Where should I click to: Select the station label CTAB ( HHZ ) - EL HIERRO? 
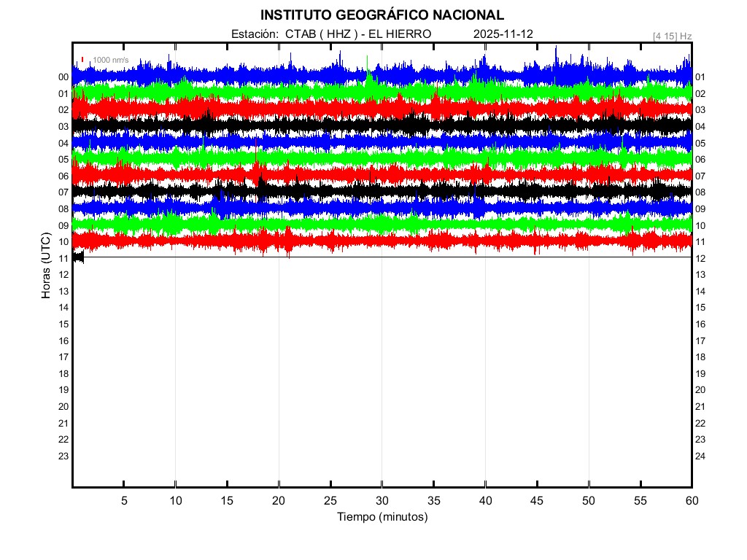pyautogui.click(x=330, y=34)
